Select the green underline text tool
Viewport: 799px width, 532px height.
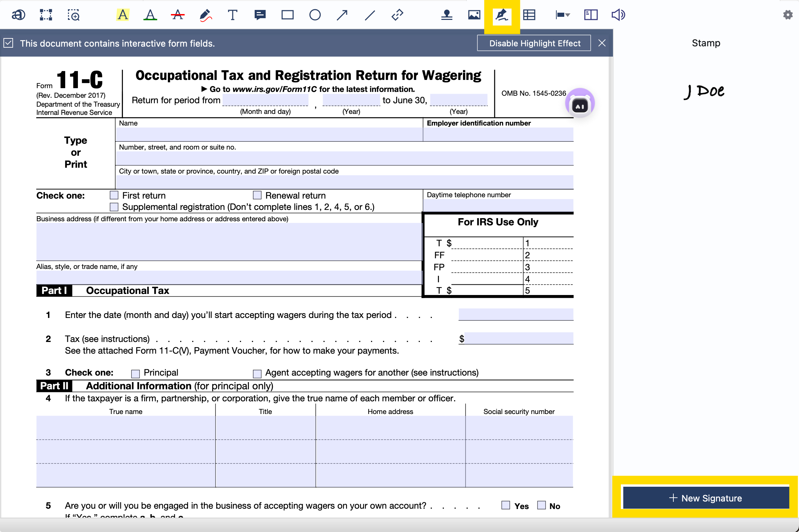[150, 15]
